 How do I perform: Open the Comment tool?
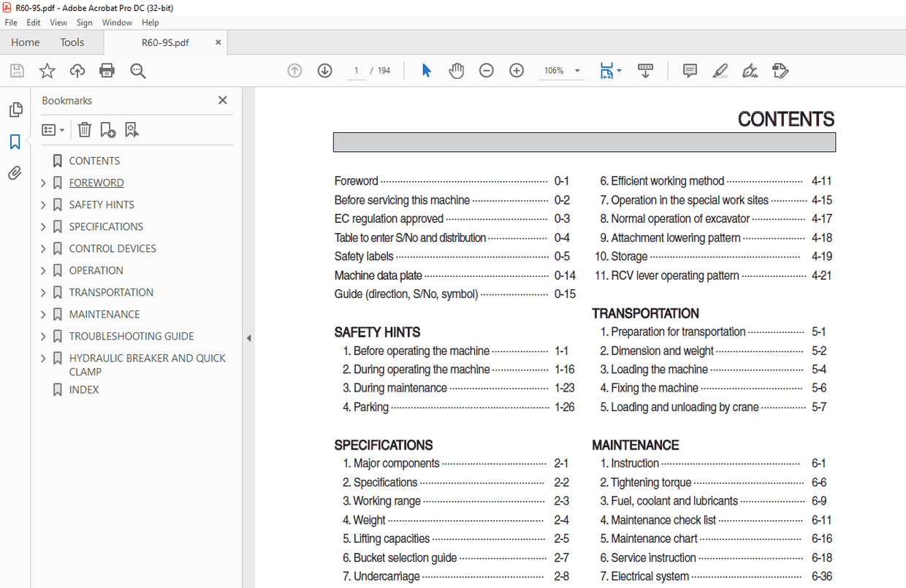click(x=689, y=70)
